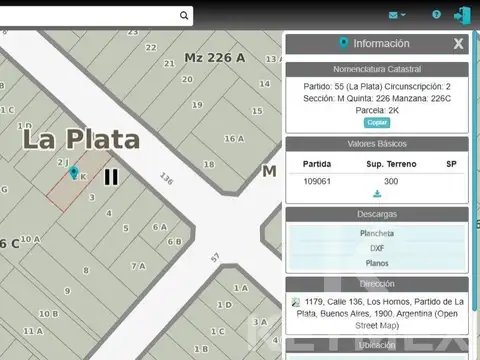Select parcel 6 B on map
This screenshot has height=360, width=480.
(x=174, y=242)
